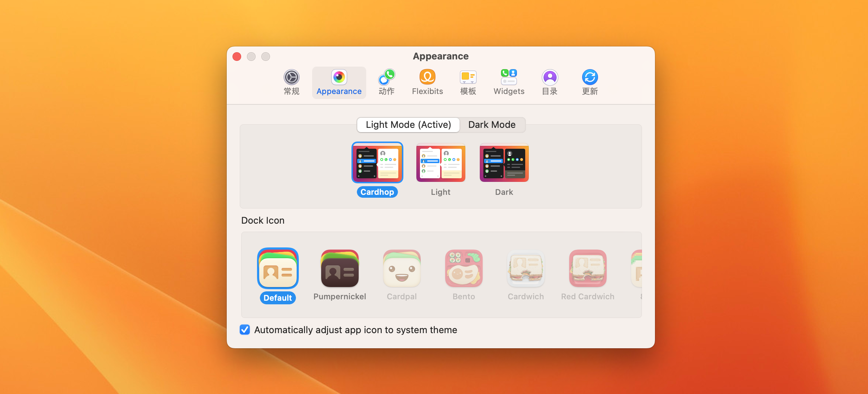Screen dimensions: 868x394
Task: Select Light Mode (Active) segment
Action: 408,125
